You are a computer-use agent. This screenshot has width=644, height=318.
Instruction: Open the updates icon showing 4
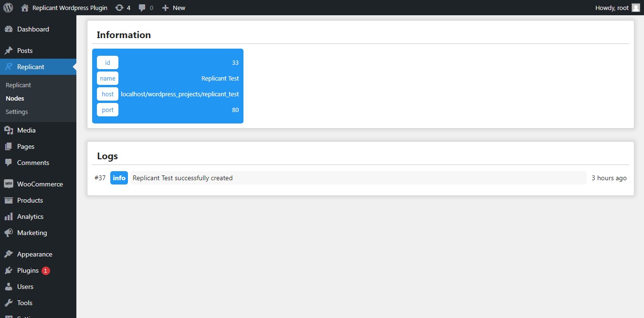coord(119,8)
